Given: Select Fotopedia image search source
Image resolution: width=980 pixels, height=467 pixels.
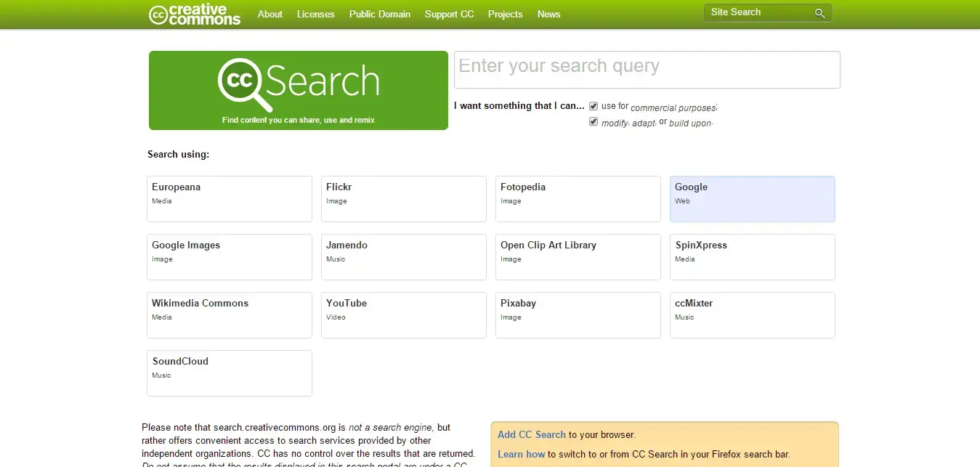Looking at the screenshot, I should 578,199.
